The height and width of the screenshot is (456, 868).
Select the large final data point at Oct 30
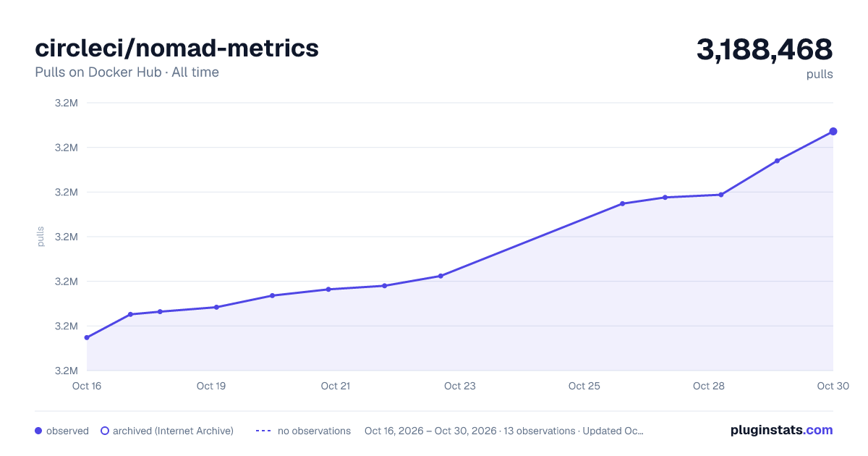pyautogui.click(x=833, y=131)
